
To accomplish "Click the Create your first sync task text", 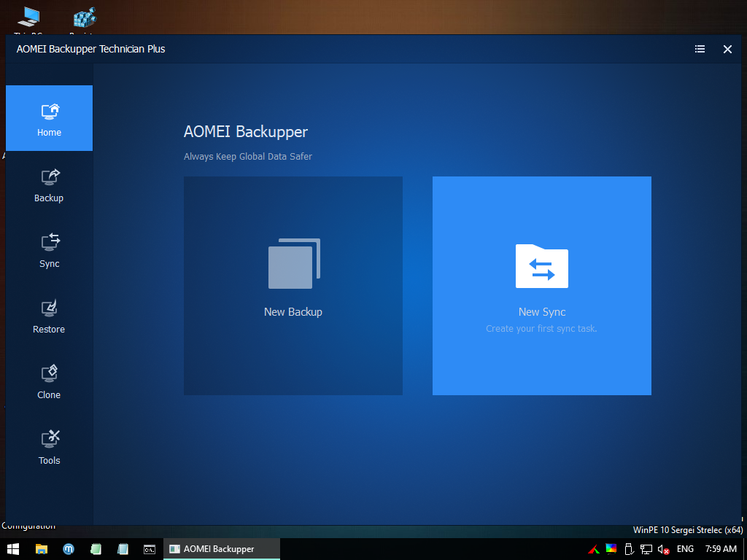I will click(542, 329).
